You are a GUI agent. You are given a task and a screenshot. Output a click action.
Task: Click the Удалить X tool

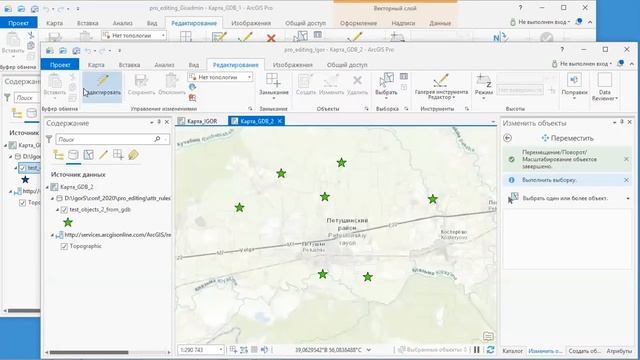pyautogui.click(x=357, y=85)
